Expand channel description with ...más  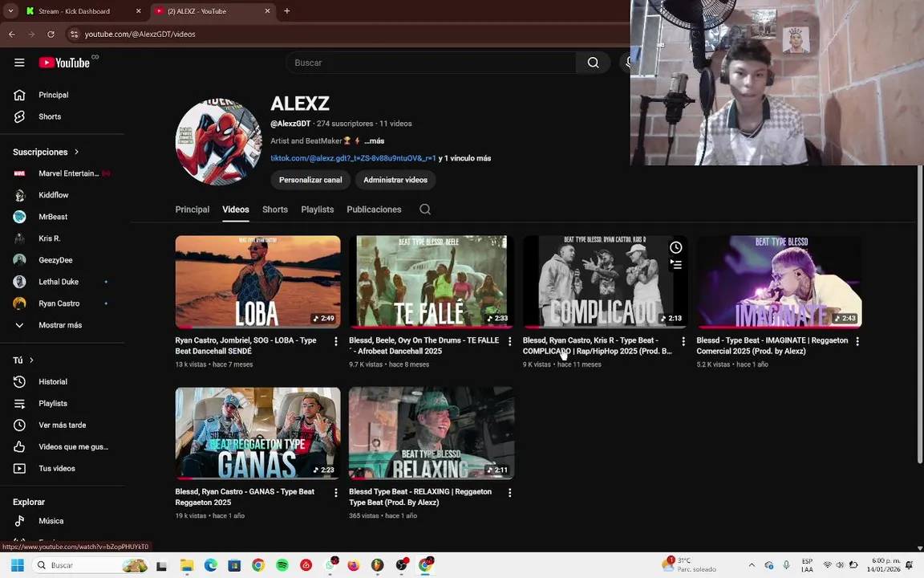point(375,141)
